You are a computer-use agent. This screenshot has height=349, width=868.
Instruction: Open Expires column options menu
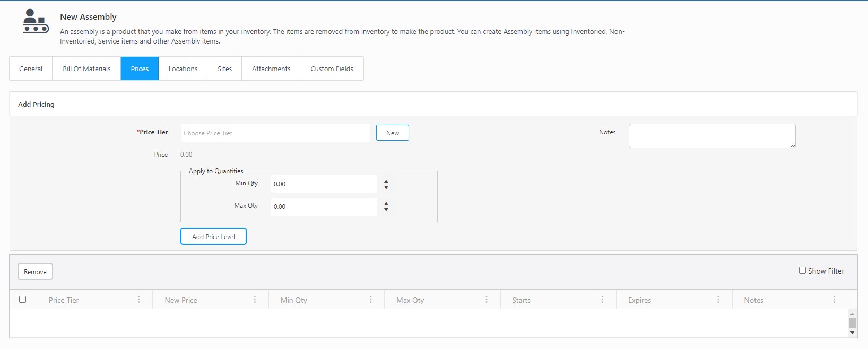click(x=718, y=300)
